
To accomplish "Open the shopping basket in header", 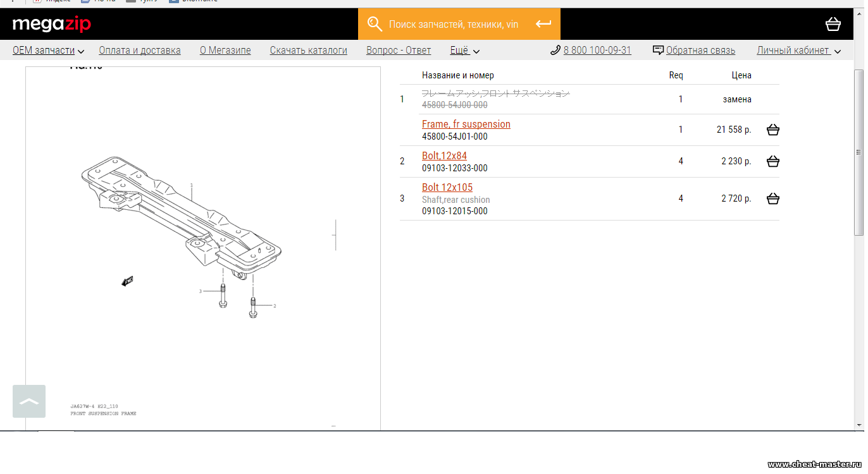I will click(x=833, y=24).
